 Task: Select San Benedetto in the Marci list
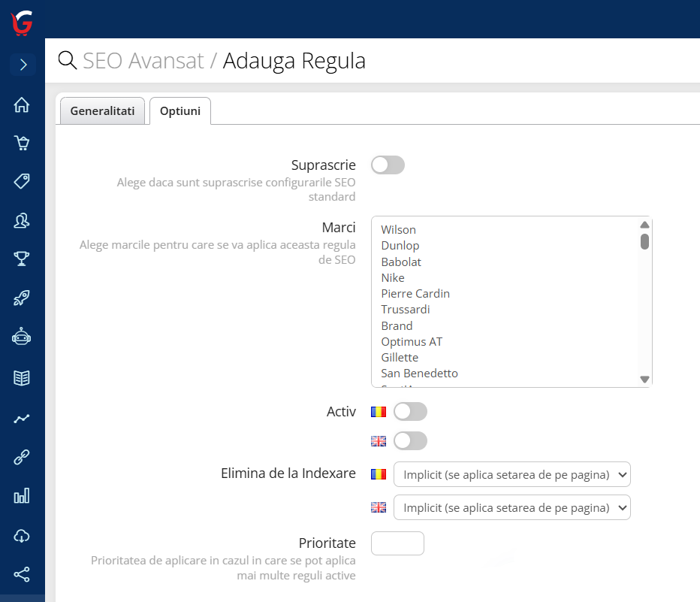click(x=419, y=374)
